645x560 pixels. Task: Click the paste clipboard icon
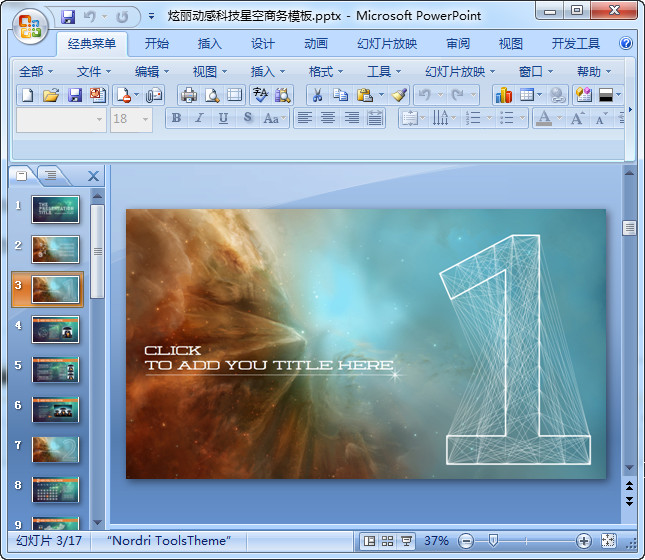click(x=364, y=95)
